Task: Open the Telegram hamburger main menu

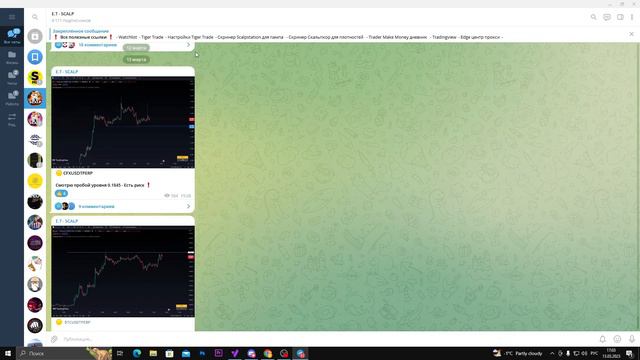Action: tap(12, 17)
